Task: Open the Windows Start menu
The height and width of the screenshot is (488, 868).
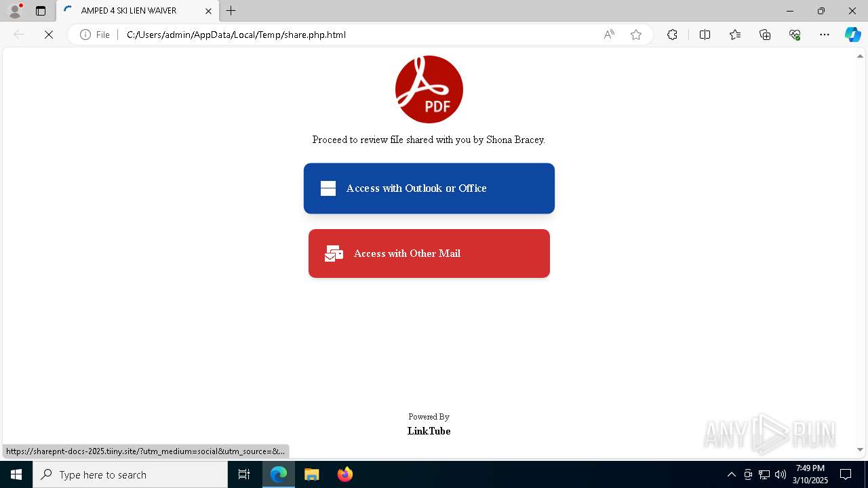Action: tap(16, 474)
